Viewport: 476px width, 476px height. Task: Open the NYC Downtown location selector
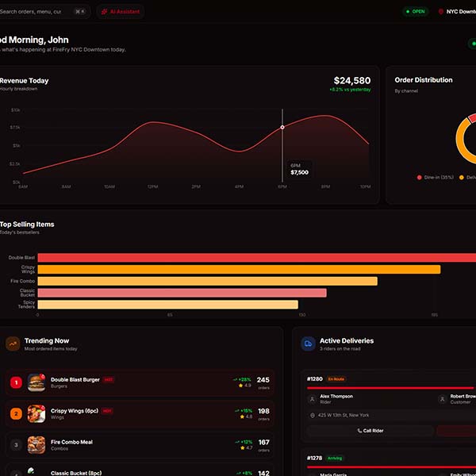[456, 12]
